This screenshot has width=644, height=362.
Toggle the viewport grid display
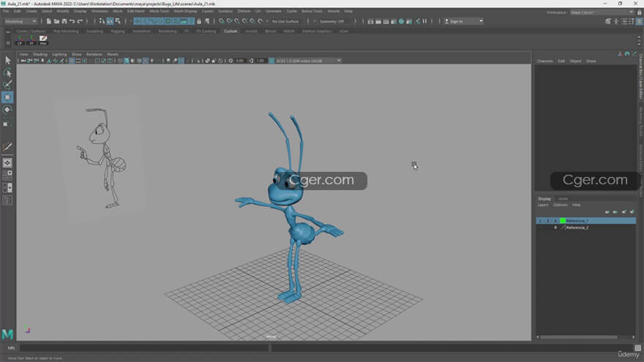[x=72, y=61]
